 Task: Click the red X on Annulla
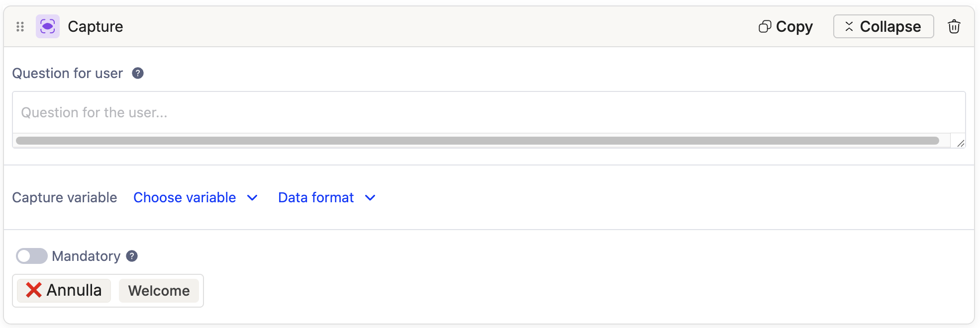33,290
